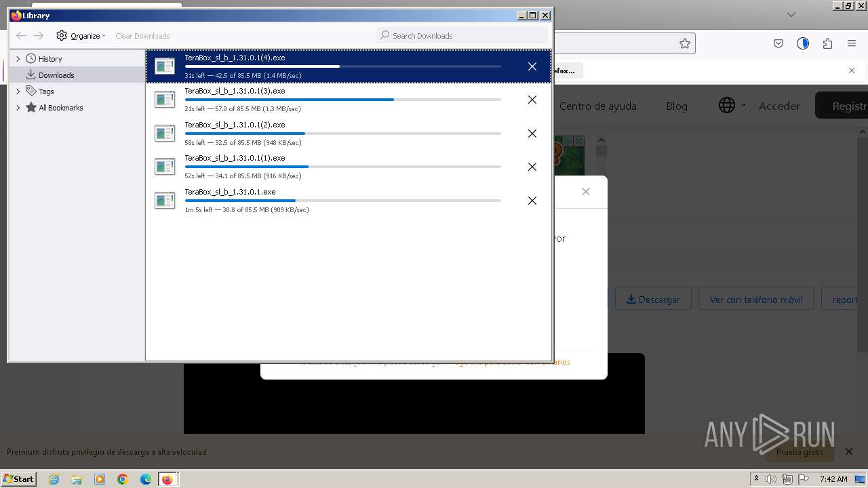Open Centro de ayuda page link
This screenshot has width=868, height=488.
coord(598,106)
